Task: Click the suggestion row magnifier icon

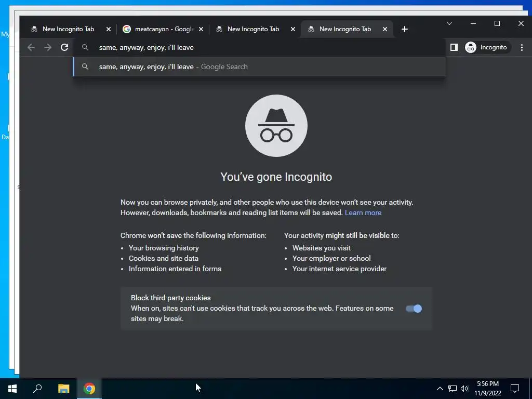Action: point(85,67)
